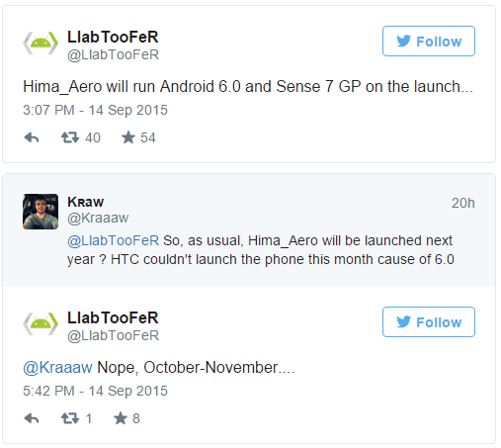Favorite the tweet with 8 stars
The image size is (501, 448).
tap(121, 418)
